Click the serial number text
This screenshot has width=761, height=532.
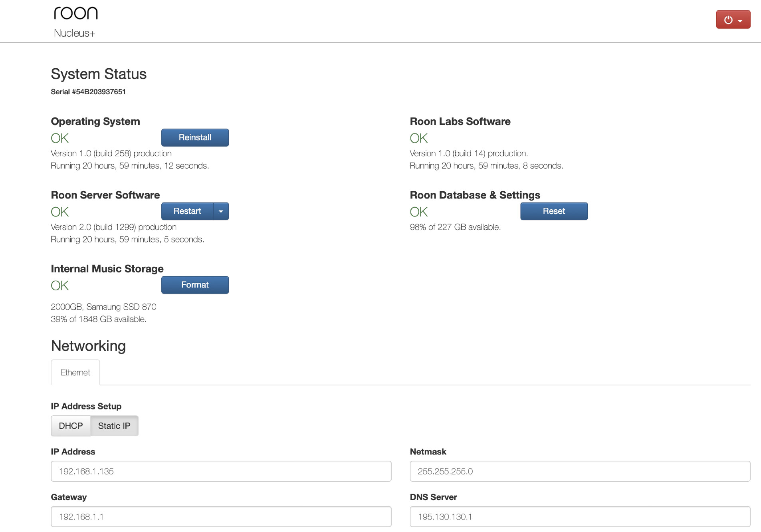(x=88, y=92)
